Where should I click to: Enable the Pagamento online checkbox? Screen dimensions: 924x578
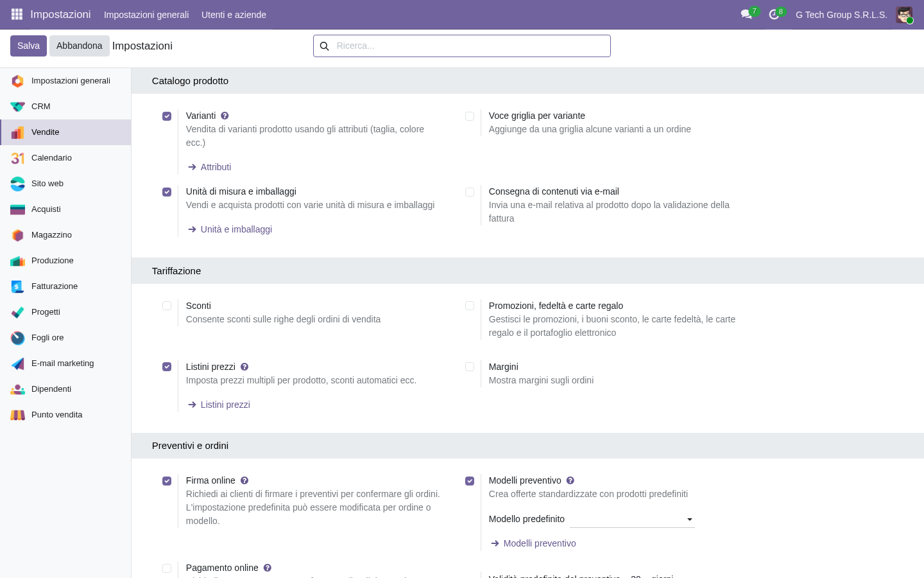click(167, 568)
